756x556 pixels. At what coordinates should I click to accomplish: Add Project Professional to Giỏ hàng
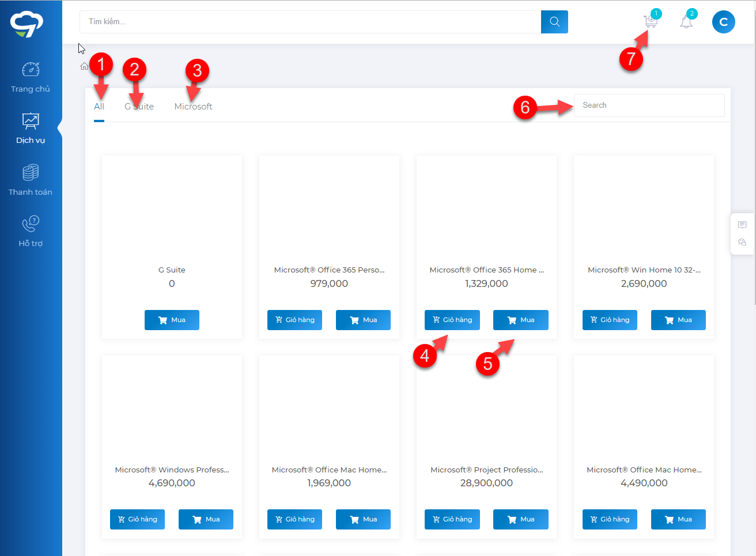point(452,519)
